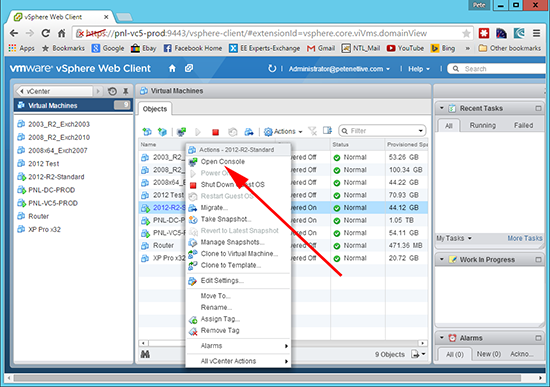Viewport: 550px width, 387px height.
Task: Maximize the Work In Progress panel
Action: click(x=538, y=260)
